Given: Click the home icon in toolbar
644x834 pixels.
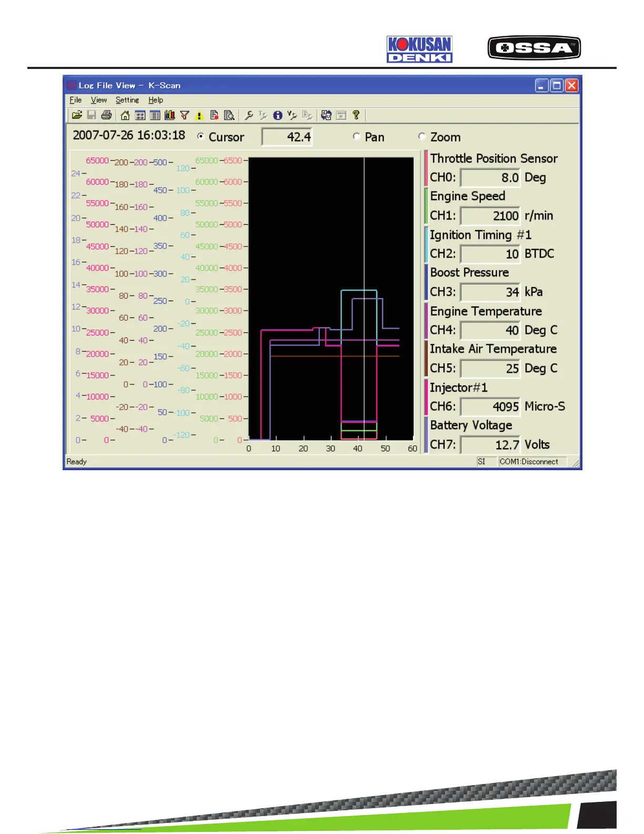Looking at the screenshot, I should (125, 115).
